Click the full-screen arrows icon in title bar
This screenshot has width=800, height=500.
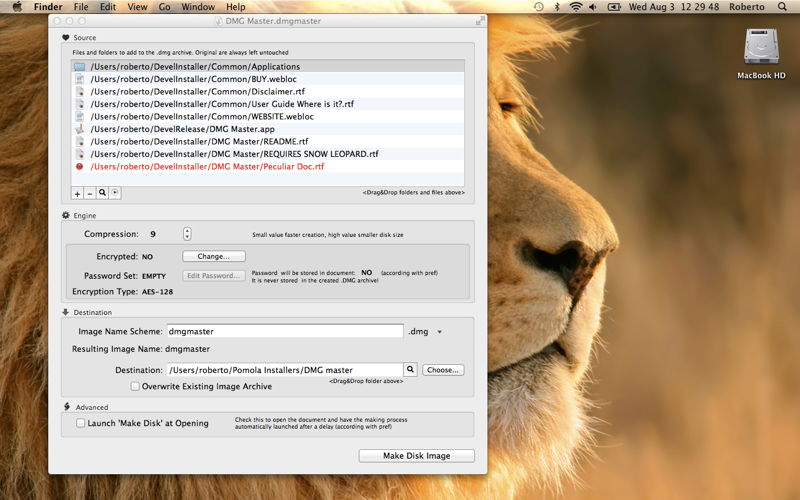480,21
